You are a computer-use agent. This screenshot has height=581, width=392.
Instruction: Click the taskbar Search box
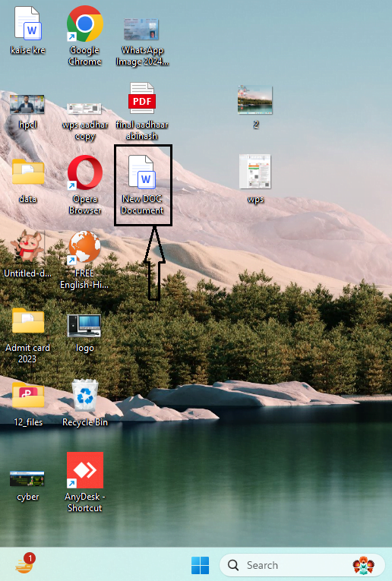point(302,566)
